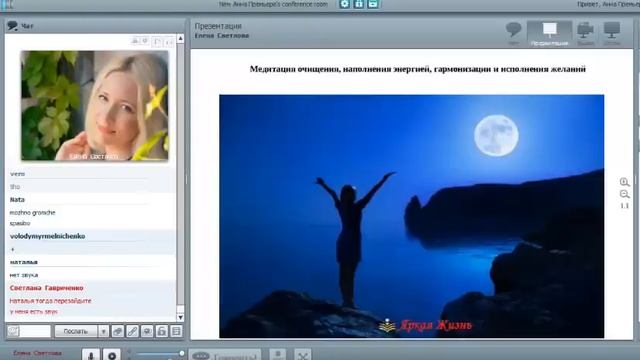Click the moonlit silhouette presentation slide image
Image resolution: width=640 pixels, height=360 pixels.
click(411, 216)
